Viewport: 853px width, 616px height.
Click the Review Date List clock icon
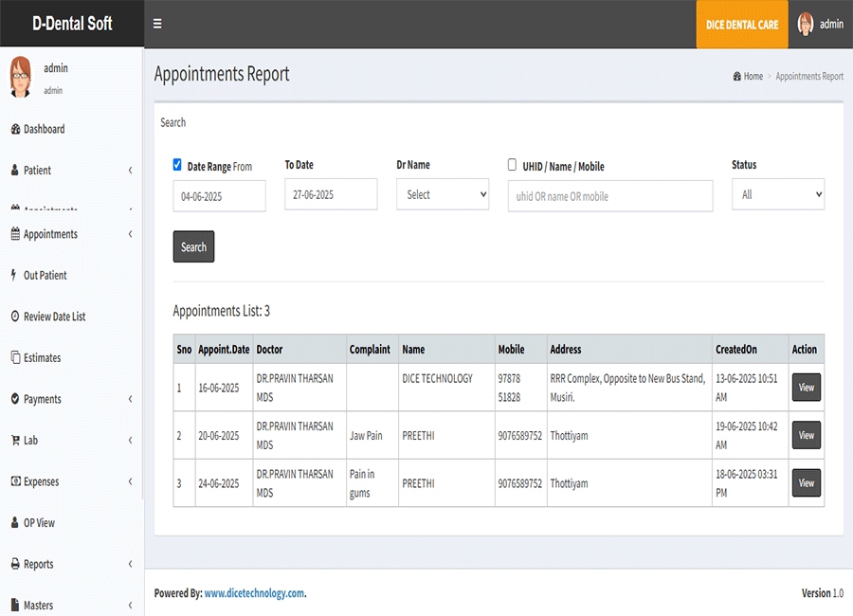pyautogui.click(x=15, y=317)
